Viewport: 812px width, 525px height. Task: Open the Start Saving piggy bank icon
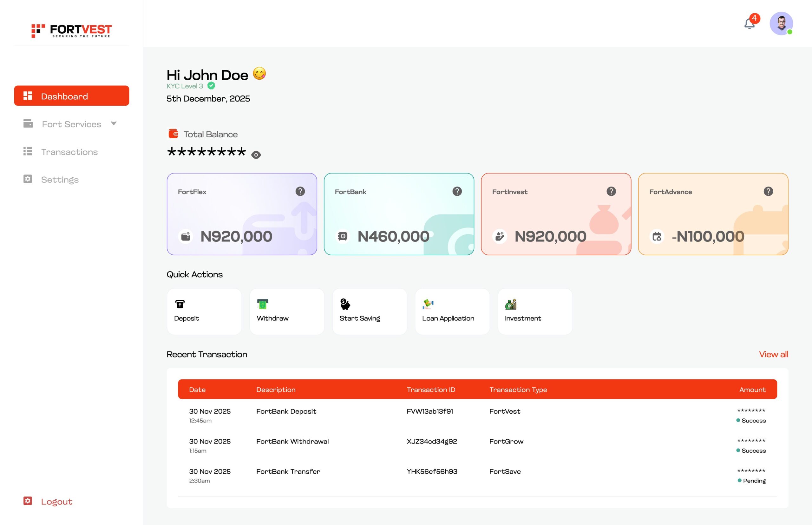[345, 305]
